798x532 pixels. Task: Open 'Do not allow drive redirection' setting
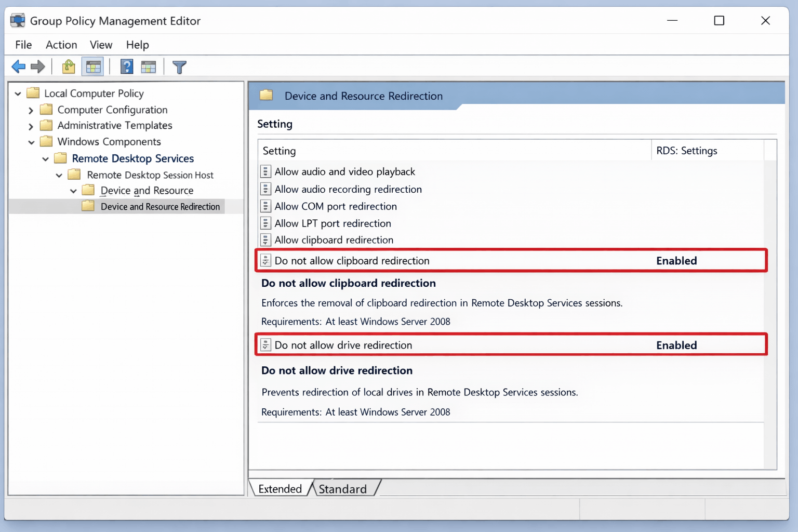pyautogui.click(x=343, y=344)
